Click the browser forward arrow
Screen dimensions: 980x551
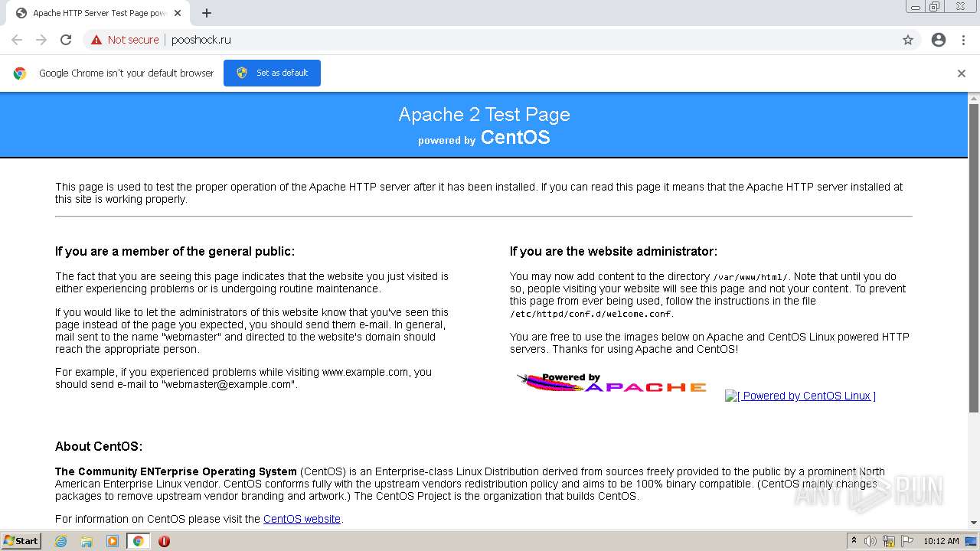[41, 40]
